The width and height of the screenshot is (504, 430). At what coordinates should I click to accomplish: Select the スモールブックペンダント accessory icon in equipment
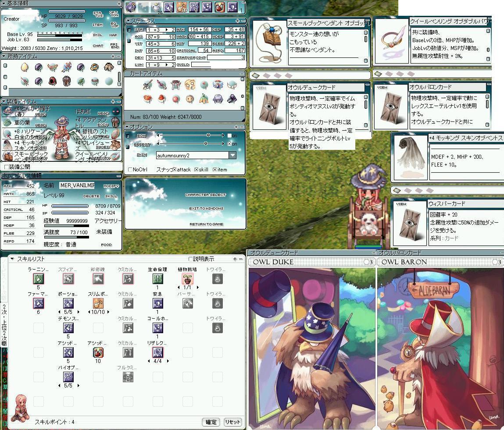coord(7,156)
